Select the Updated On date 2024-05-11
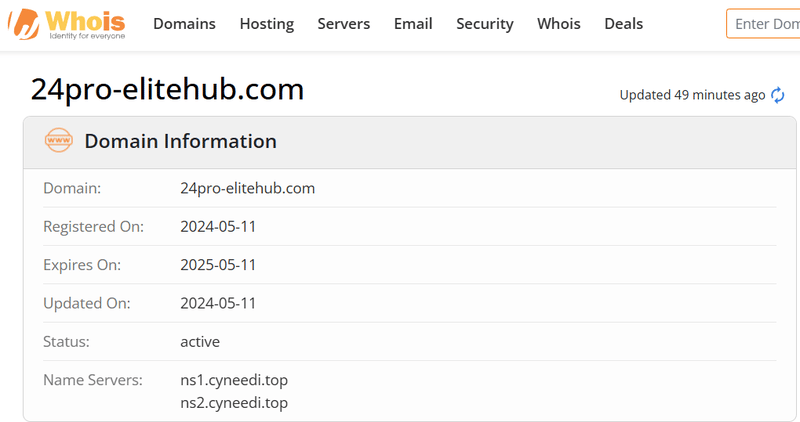Viewport: 800px width, 422px height. point(218,303)
